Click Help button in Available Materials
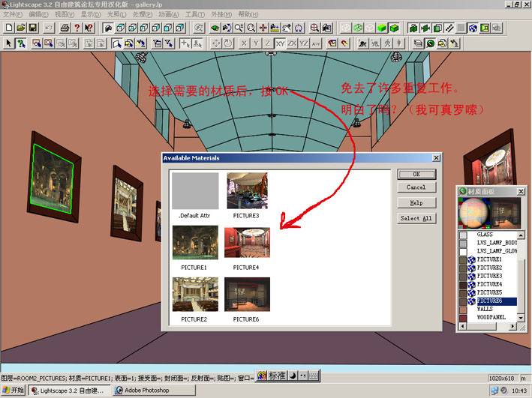Screen dimensions: 532x398 pyautogui.click(x=416, y=202)
